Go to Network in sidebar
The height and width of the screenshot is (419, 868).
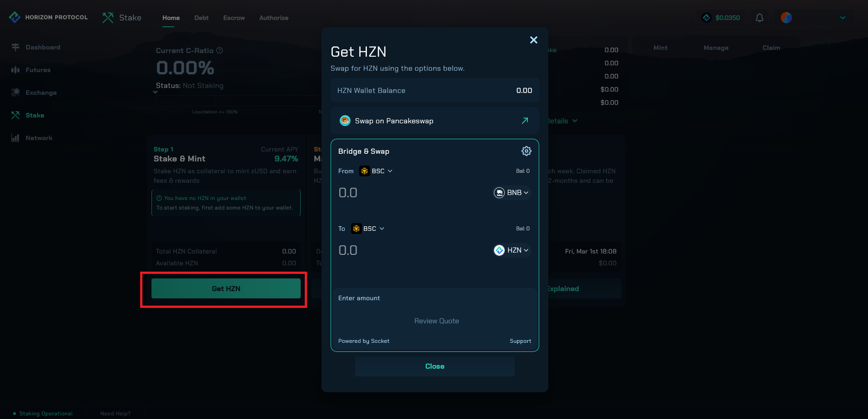tap(39, 138)
